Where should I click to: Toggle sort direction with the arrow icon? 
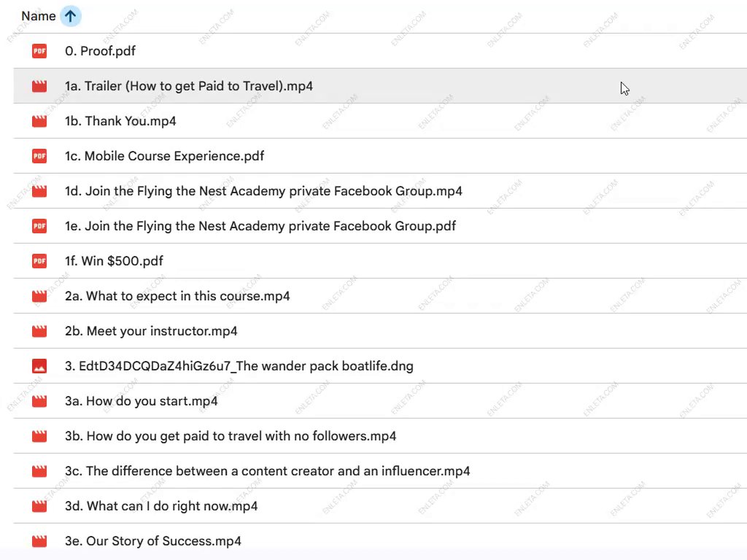(70, 16)
